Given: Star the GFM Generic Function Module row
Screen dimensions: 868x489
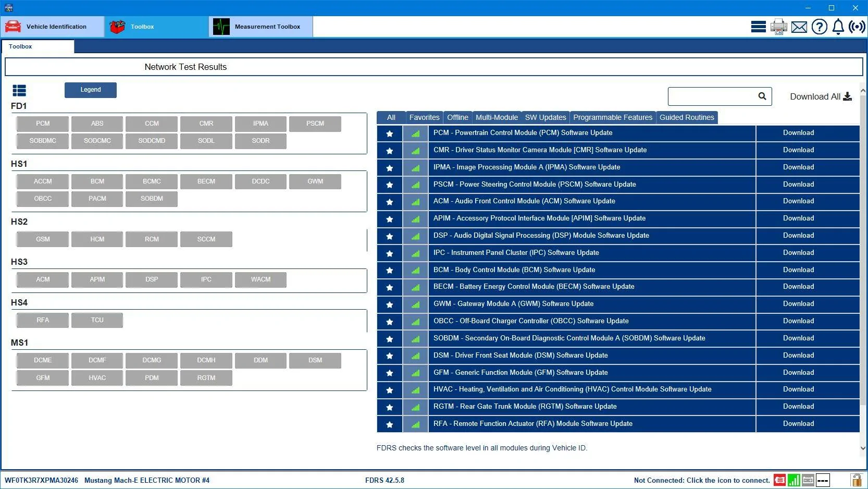Looking at the screenshot, I should pyautogui.click(x=390, y=373).
